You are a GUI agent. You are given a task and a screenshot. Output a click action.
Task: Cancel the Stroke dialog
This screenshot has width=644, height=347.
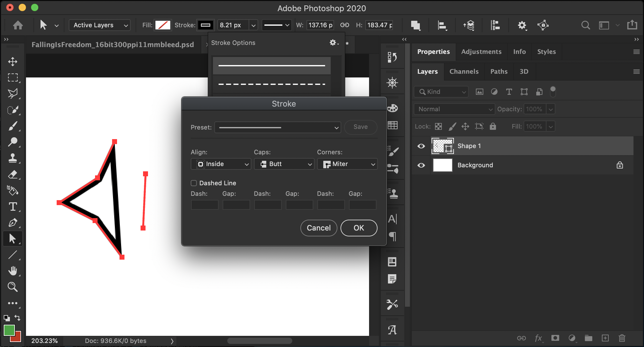coord(319,228)
